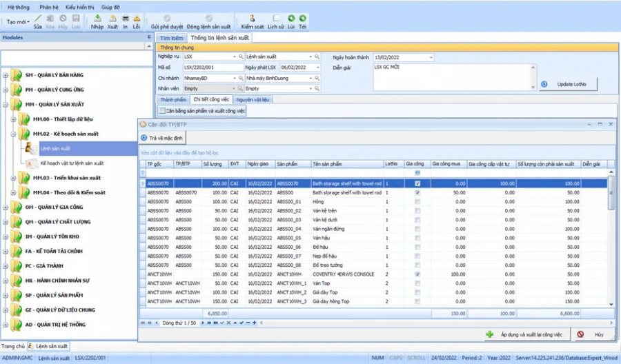Viewport: 621px width, 364px height.
Task: Expand SM - Quản lý bán hàng node
Action: 6,75
